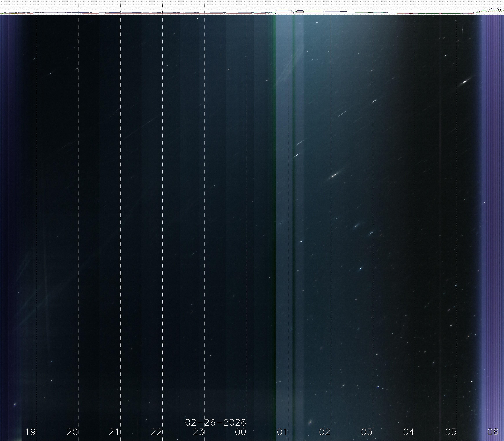Select the 23 hour marker
The width and height of the screenshot is (504, 441).
199,432
